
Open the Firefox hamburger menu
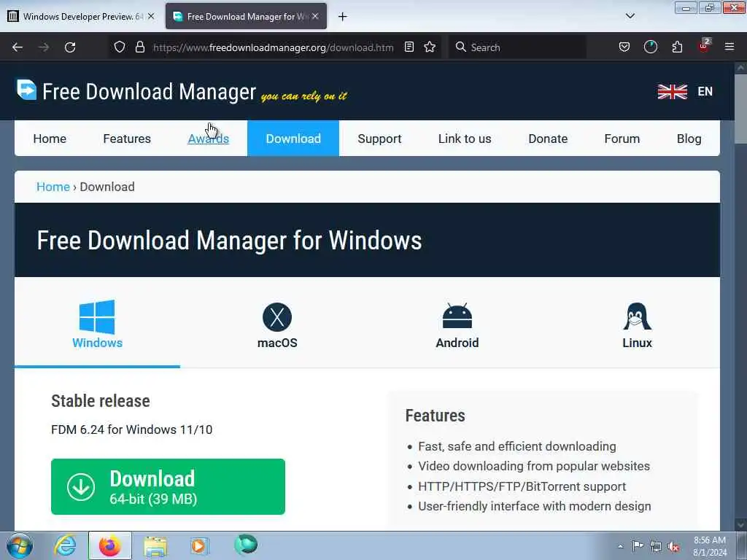pyautogui.click(x=729, y=47)
